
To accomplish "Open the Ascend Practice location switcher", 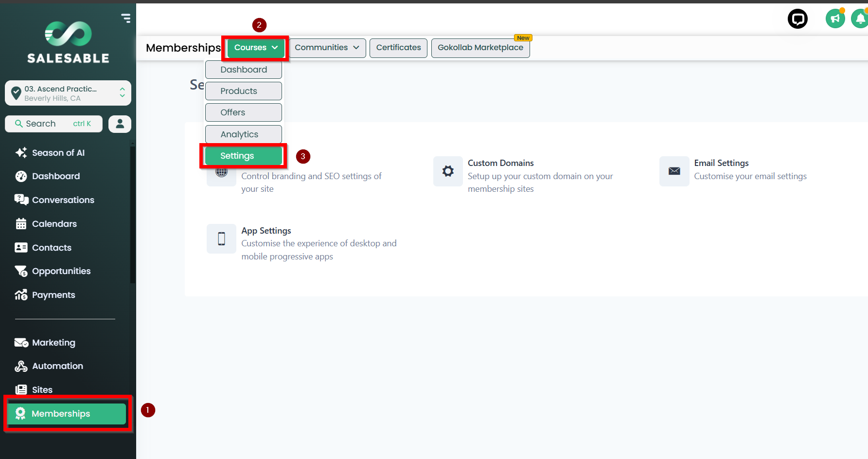I will pyautogui.click(x=68, y=93).
